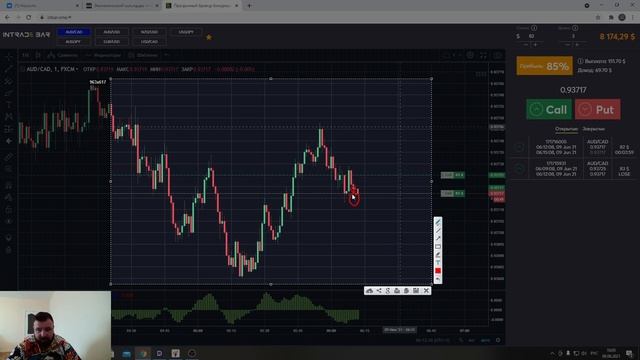This screenshot has height=360, width=640.
Task: Decrease the expiry time with the minus button
Action: pyautogui.click(x=567, y=44)
